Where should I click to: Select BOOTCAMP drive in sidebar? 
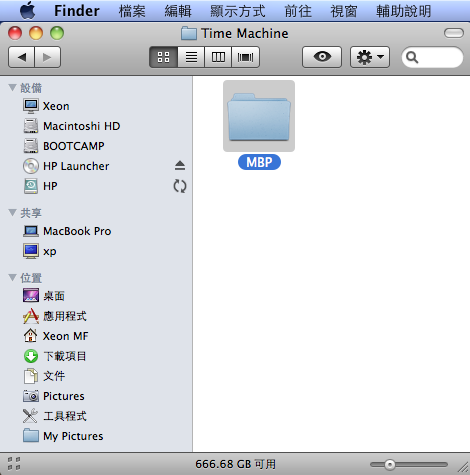tap(96, 146)
